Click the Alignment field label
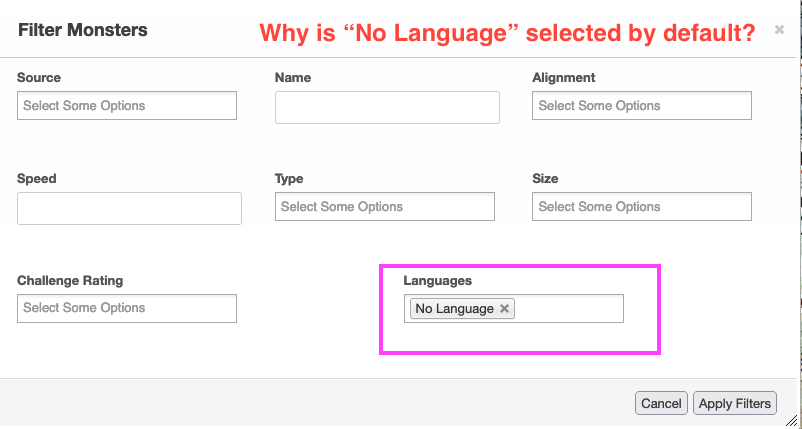Viewport: 802px width, 429px height. (x=564, y=78)
